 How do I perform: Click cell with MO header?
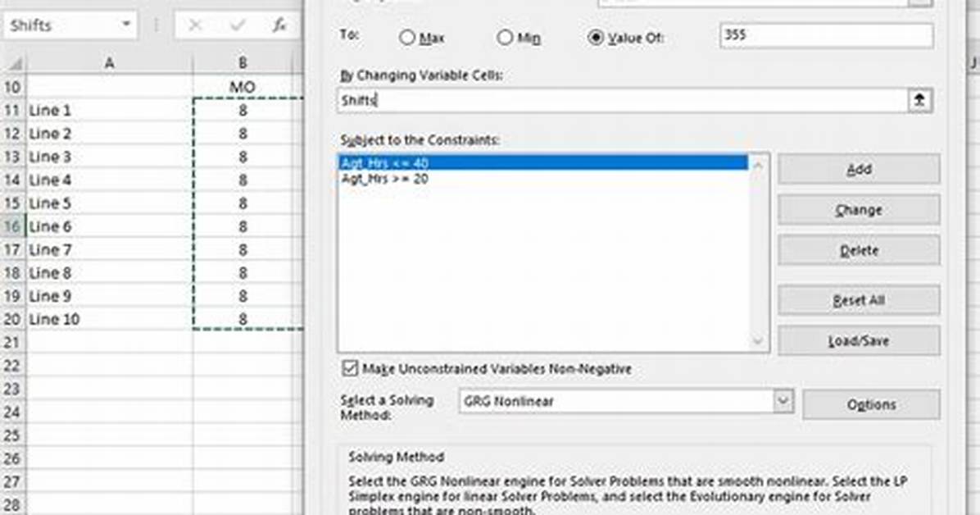click(x=243, y=86)
